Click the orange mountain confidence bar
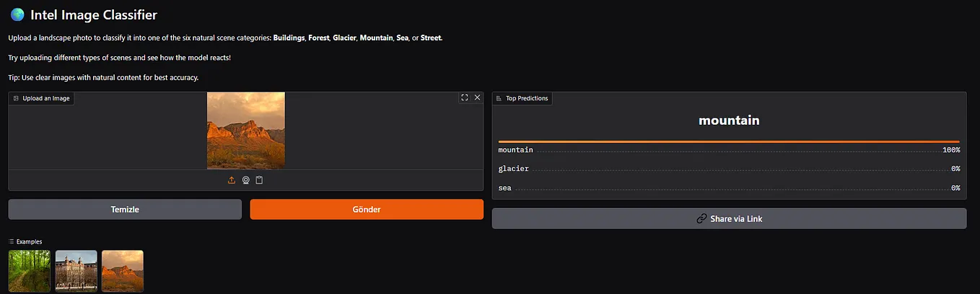This screenshot has width=980, height=294. click(x=729, y=142)
